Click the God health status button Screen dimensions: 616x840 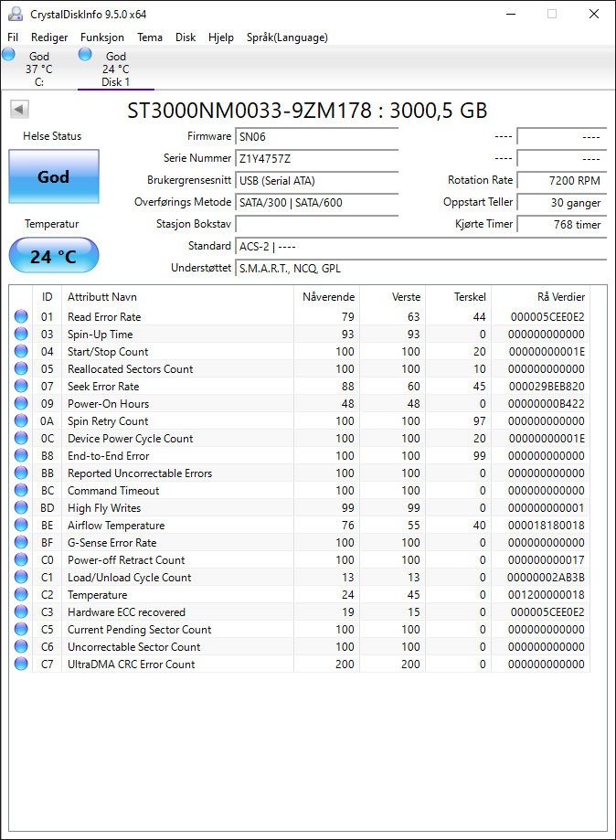(54, 176)
